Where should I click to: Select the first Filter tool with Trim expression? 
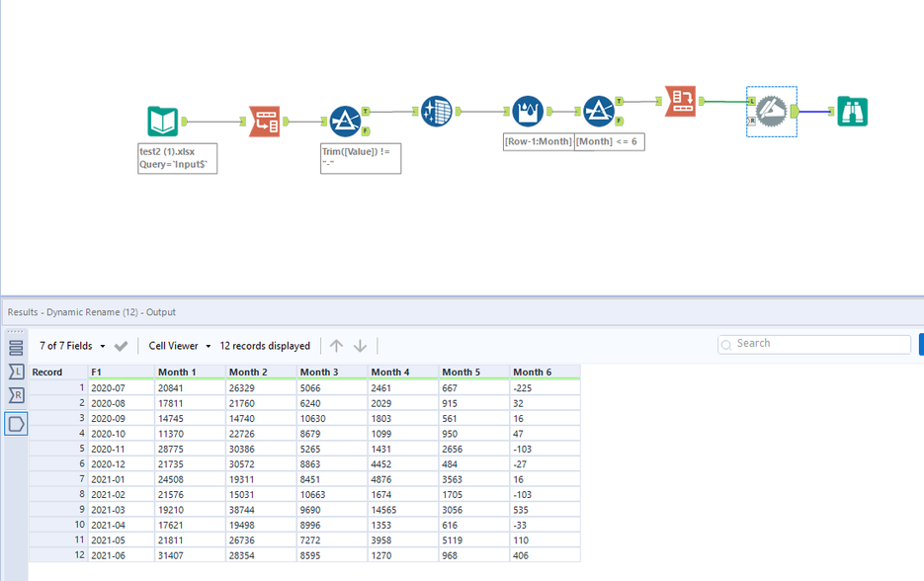click(345, 122)
